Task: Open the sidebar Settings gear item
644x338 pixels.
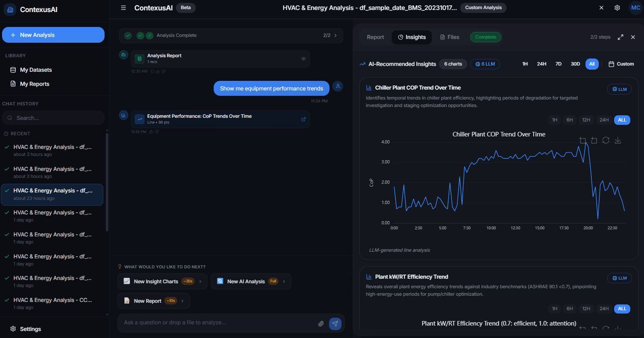Action: 26,329
